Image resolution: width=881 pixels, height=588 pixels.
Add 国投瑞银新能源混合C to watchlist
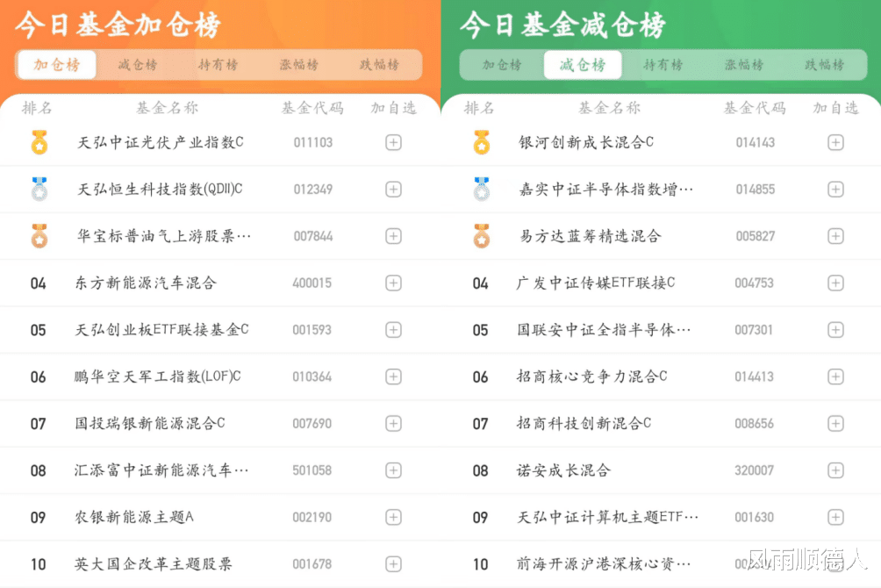(x=393, y=423)
